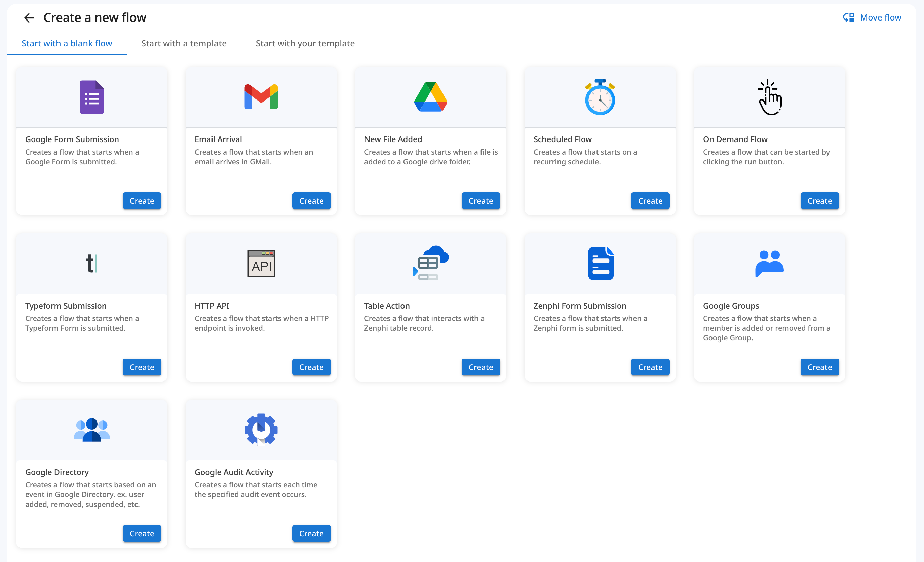Create a Google Form Submission flow
Viewport: 924px width, 562px height.
(142, 201)
